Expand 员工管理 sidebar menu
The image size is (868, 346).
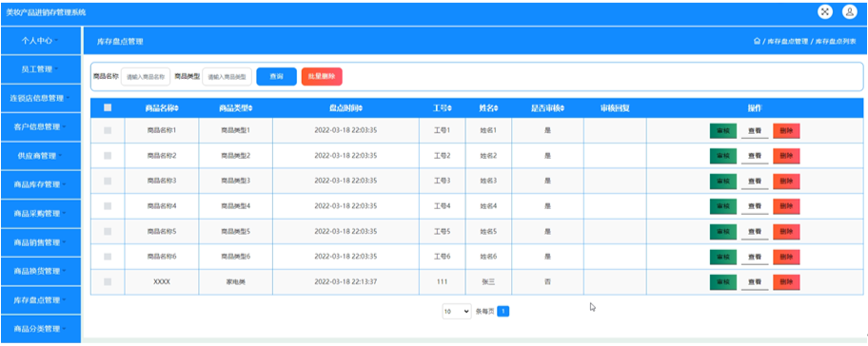click(x=41, y=69)
